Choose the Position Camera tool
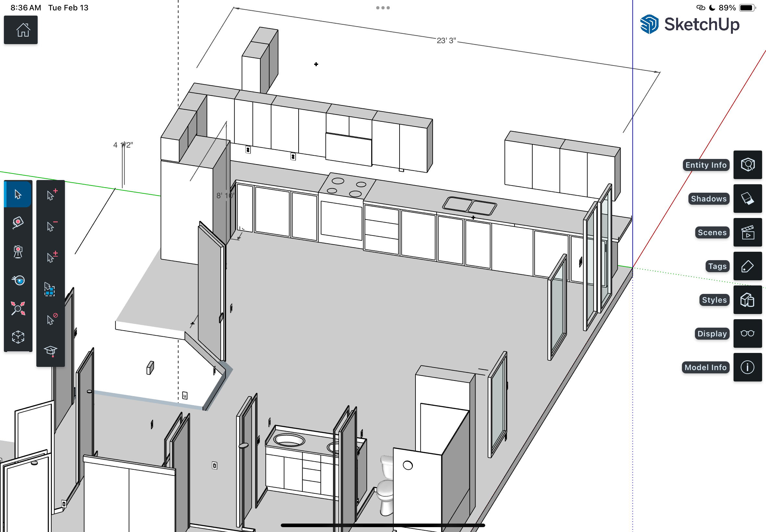Viewport: 766px width, 532px height. [18, 252]
